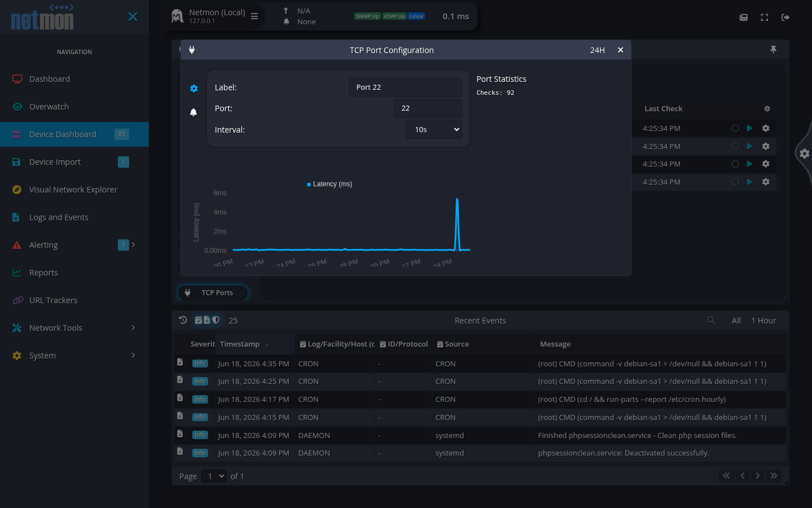Go to the last page with double-right arrows
Viewport: 812px width, 508px height.
click(774, 476)
